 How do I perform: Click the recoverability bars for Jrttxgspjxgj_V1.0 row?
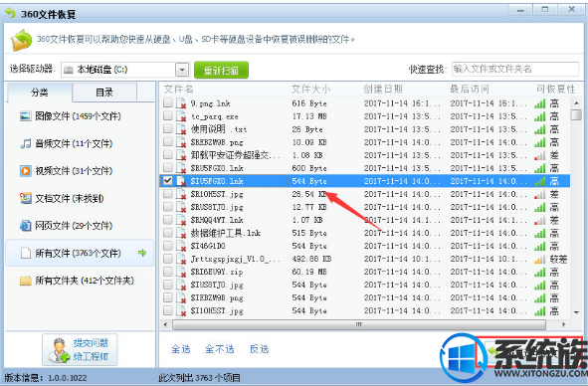coord(540,259)
